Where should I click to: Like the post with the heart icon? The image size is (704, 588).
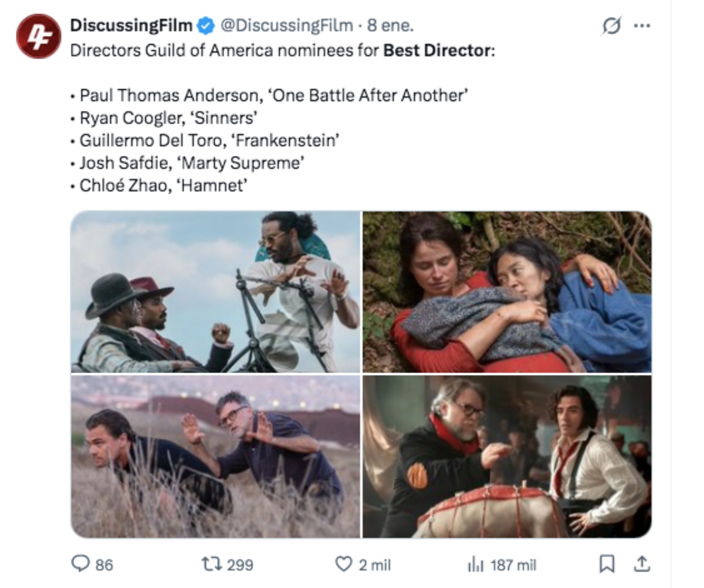[x=343, y=564]
